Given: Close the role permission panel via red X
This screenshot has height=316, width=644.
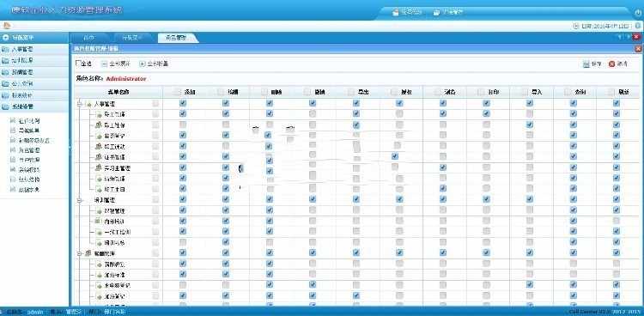Looking at the screenshot, I should click(638, 48).
